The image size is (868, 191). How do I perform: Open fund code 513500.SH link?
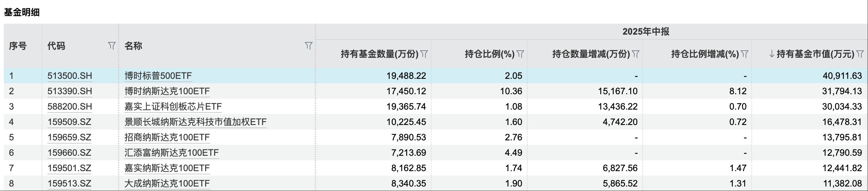coord(70,76)
